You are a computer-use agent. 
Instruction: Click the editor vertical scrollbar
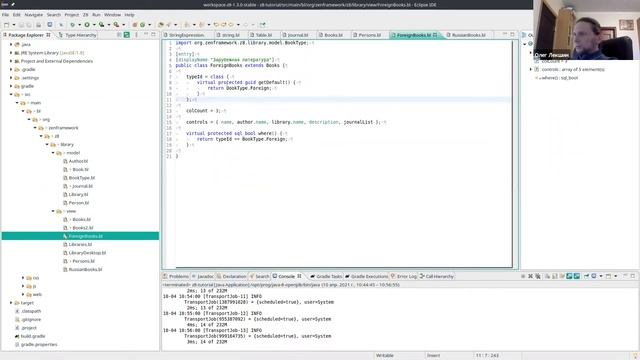point(515,153)
